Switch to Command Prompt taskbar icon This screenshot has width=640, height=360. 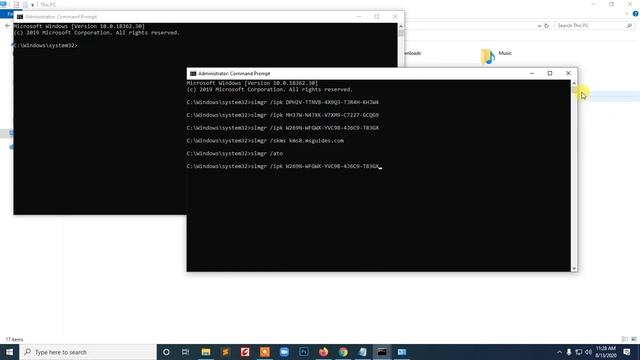coord(382,352)
